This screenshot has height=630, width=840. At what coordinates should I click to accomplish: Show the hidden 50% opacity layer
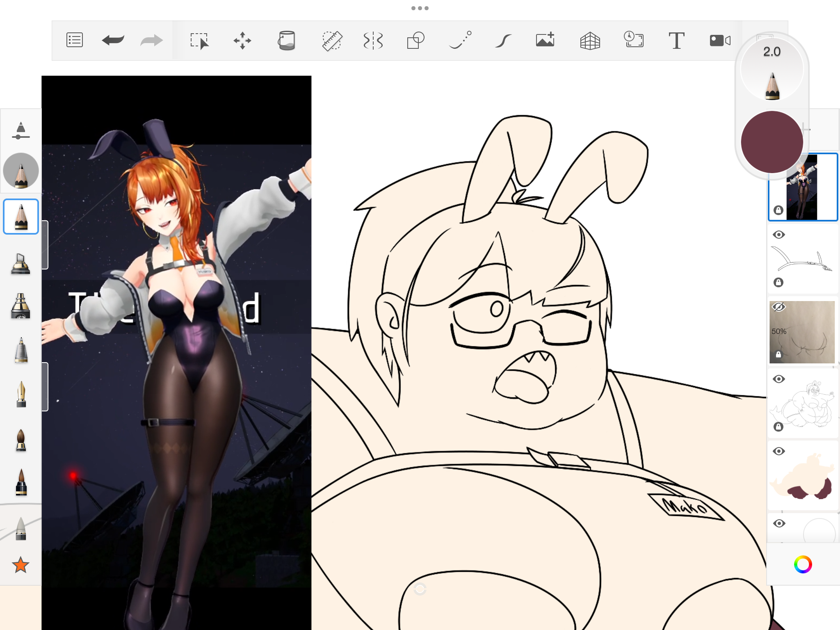coord(778,307)
